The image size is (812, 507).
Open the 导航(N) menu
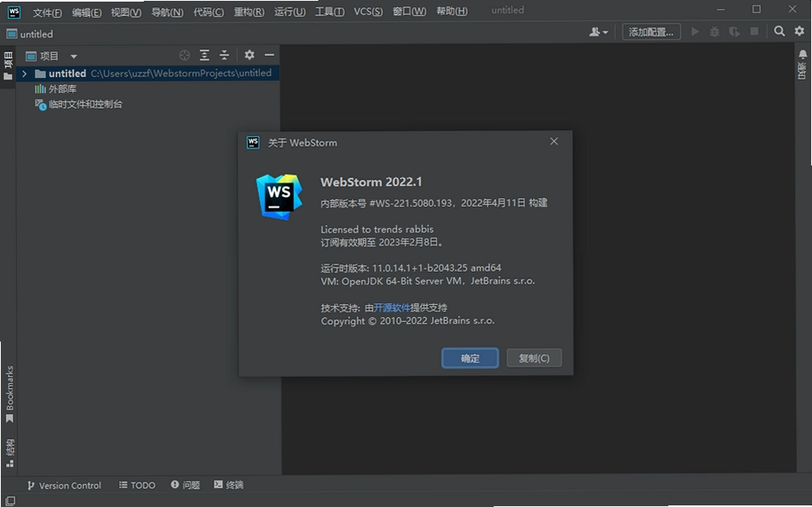click(x=167, y=12)
